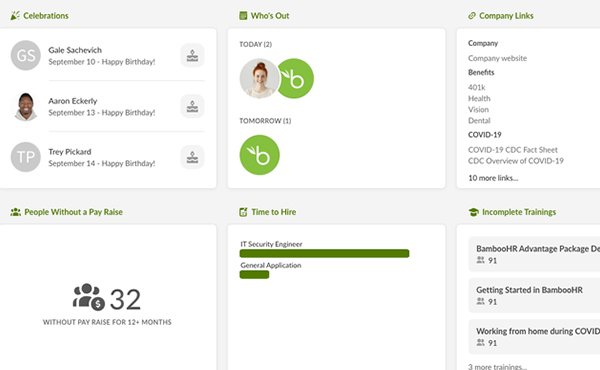Open the CDC Overview of COVID-19 link

click(x=516, y=161)
